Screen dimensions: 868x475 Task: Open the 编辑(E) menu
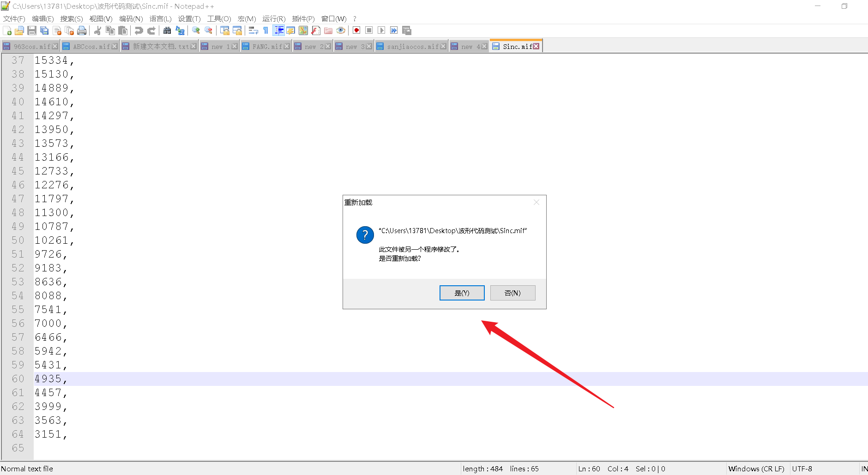pyautogui.click(x=42, y=18)
